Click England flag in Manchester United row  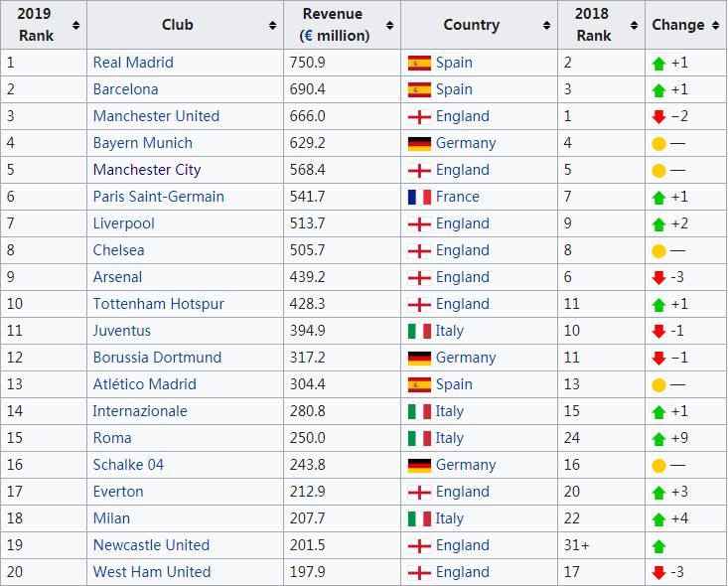point(419,116)
